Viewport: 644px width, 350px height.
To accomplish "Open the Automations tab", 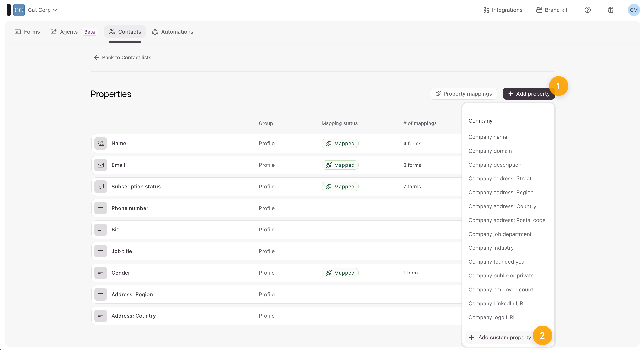I will 172,32.
